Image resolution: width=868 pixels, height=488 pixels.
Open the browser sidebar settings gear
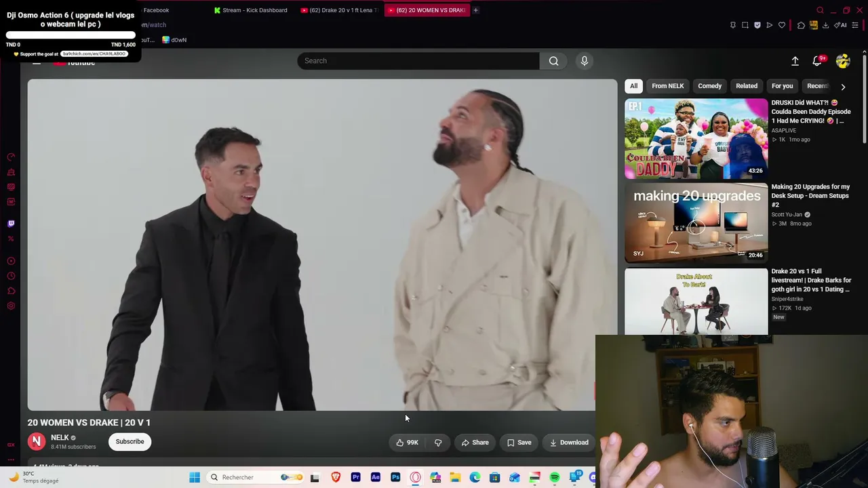click(11, 306)
